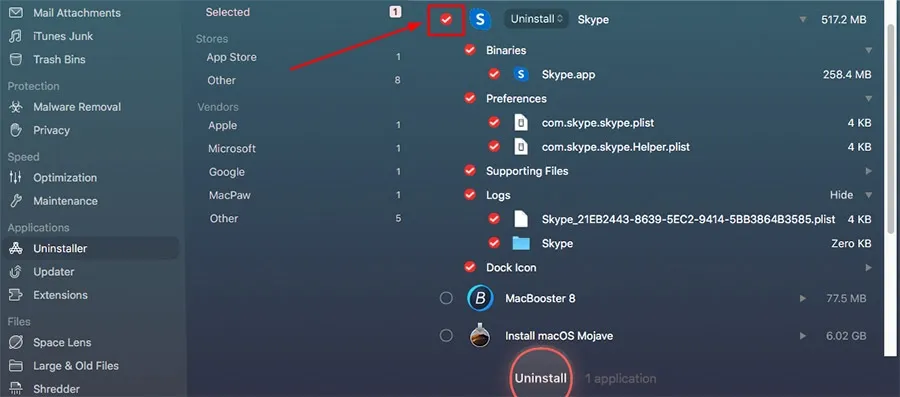This screenshot has height=397, width=900.
Task: Uncheck the com.skype.skype.Helper.plist checkbox
Action: (x=494, y=147)
